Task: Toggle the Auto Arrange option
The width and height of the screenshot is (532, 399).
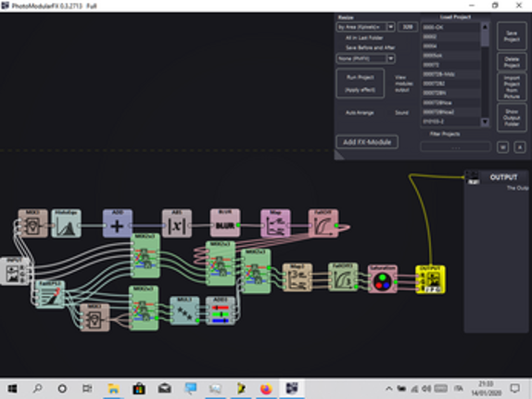Action: 360,112
